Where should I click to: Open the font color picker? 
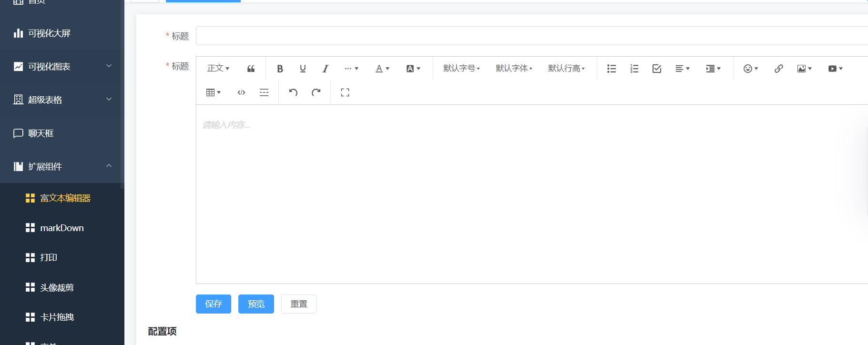(x=382, y=69)
